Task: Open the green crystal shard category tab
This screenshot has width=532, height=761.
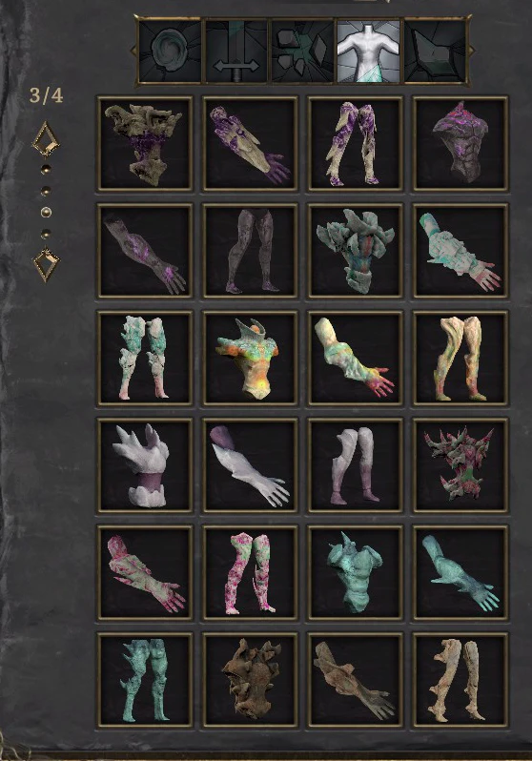Action: (436, 51)
